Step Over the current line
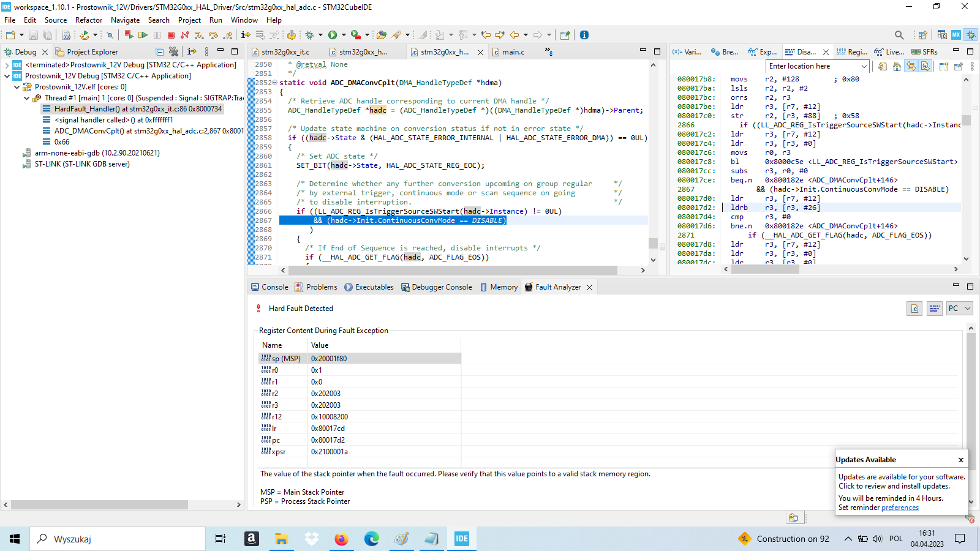 [x=213, y=35]
